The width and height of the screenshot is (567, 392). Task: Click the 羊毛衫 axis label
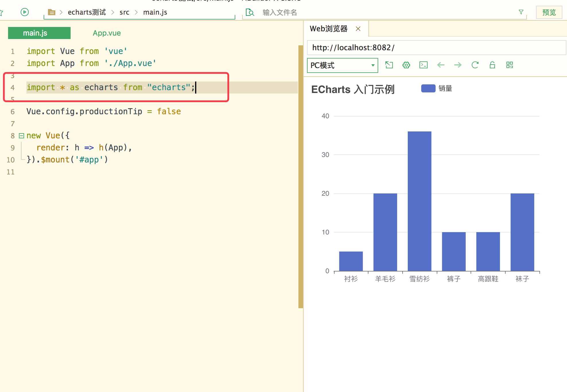click(385, 279)
